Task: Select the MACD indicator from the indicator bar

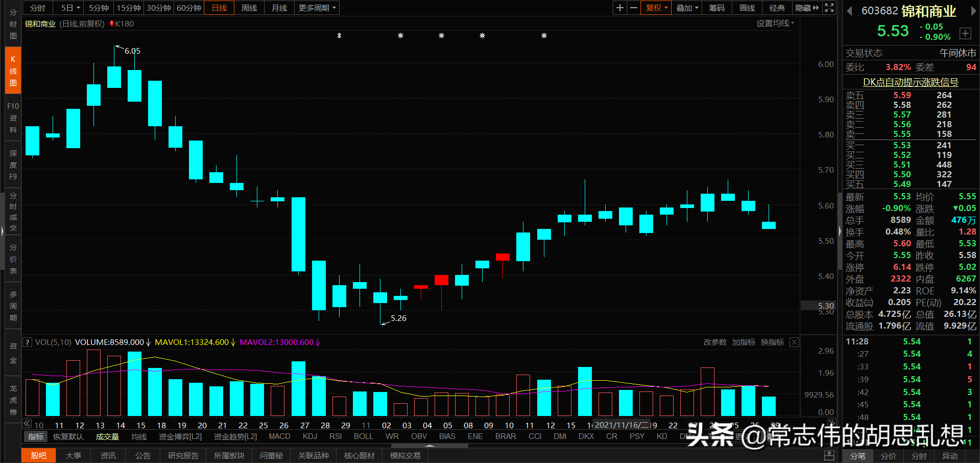Action: pyautogui.click(x=279, y=436)
